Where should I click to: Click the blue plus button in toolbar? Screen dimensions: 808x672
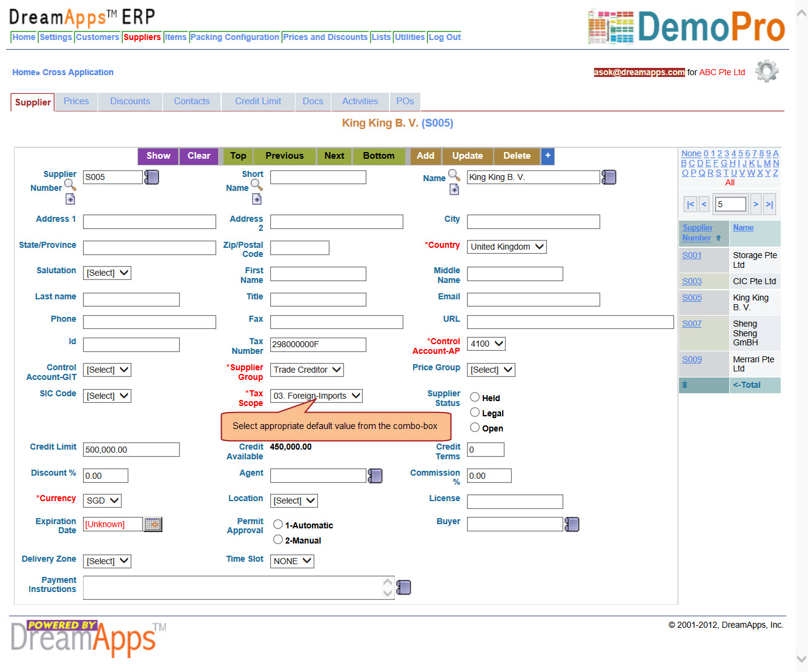(x=548, y=156)
